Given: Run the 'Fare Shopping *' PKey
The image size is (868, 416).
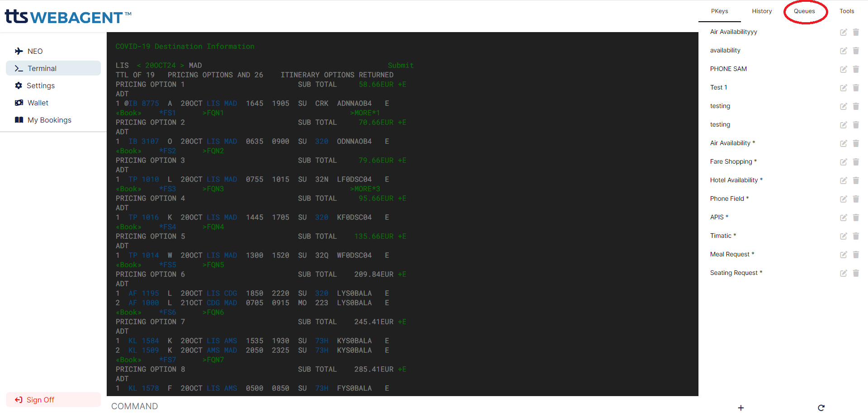Looking at the screenshot, I should point(733,161).
